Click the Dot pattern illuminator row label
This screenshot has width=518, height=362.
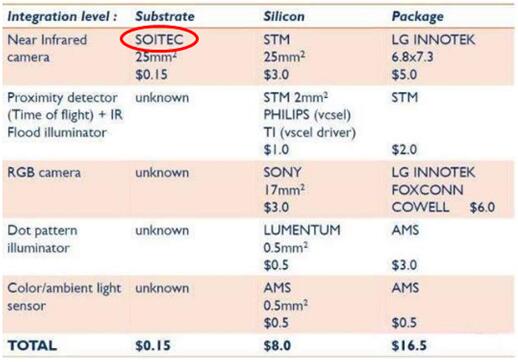coord(42,239)
